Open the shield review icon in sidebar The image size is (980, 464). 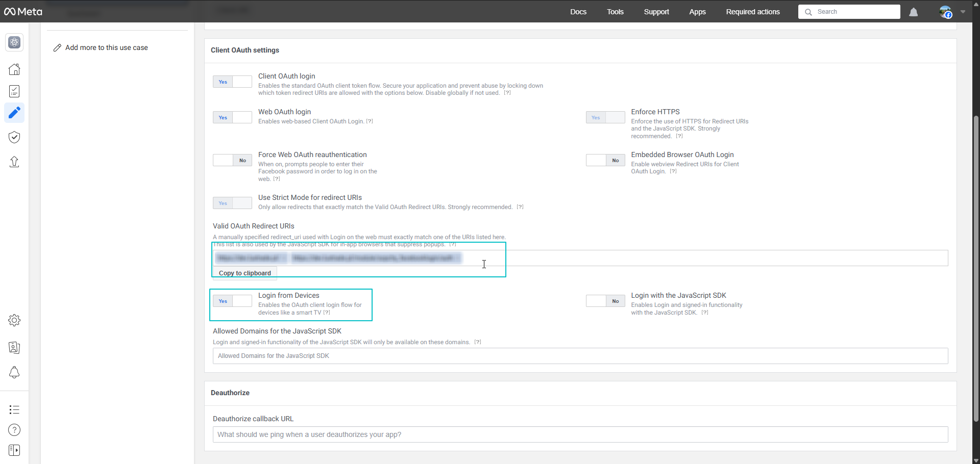[14, 137]
